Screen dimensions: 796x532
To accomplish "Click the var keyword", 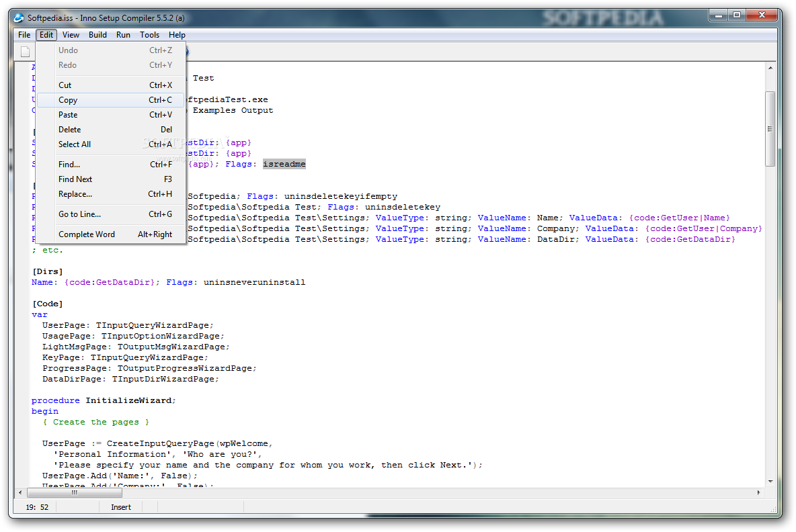I will (40, 314).
